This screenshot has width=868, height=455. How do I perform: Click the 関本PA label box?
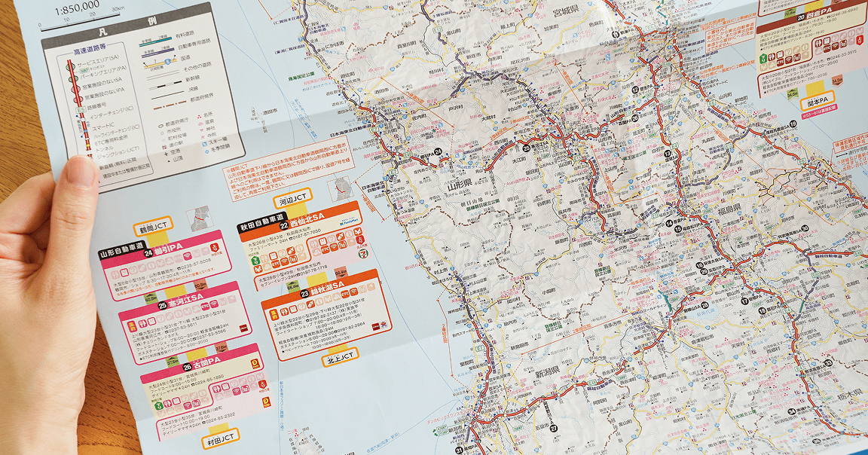tap(818, 99)
